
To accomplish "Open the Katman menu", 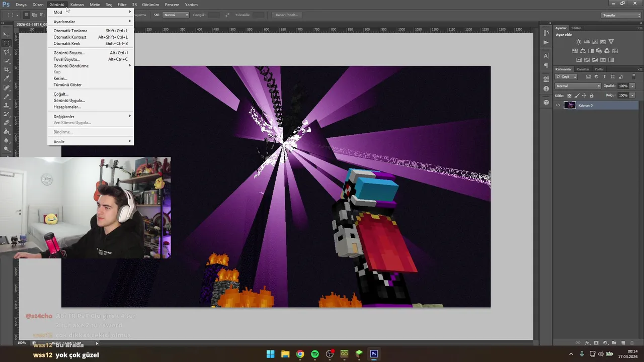I will [x=77, y=5].
